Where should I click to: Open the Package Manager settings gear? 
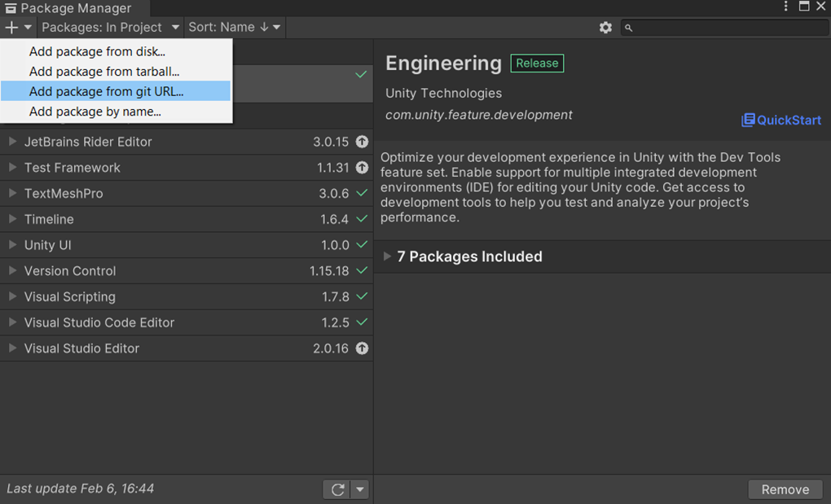point(605,28)
